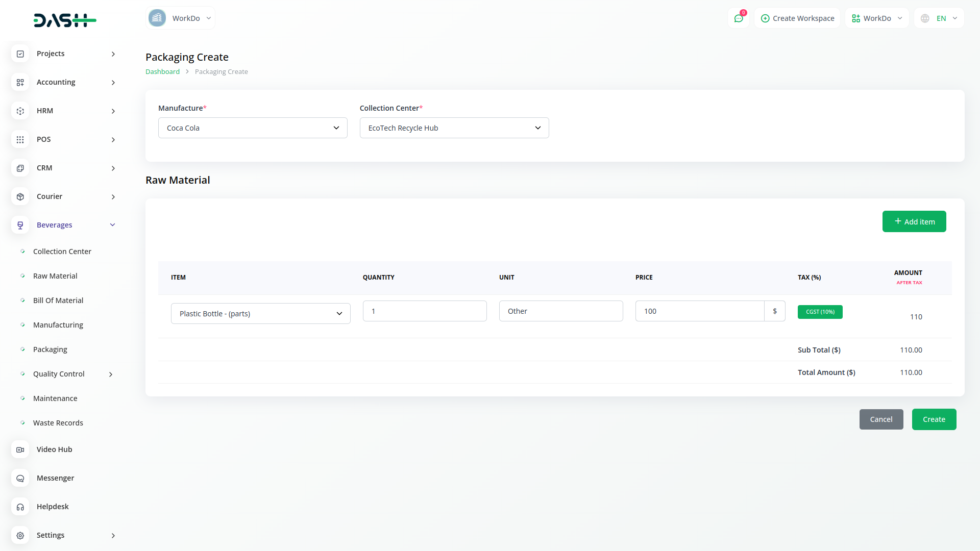The width and height of the screenshot is (980, 551).
Task: Click the Projects sidebar icon
Action: click(20, 54)
